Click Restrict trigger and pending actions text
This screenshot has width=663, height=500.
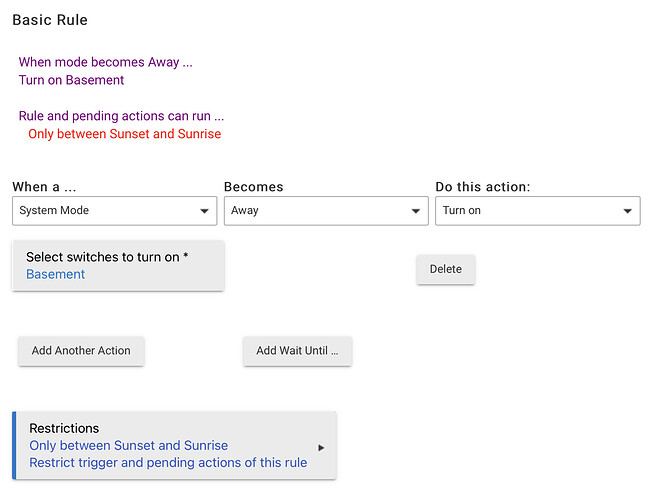[168, 462]
